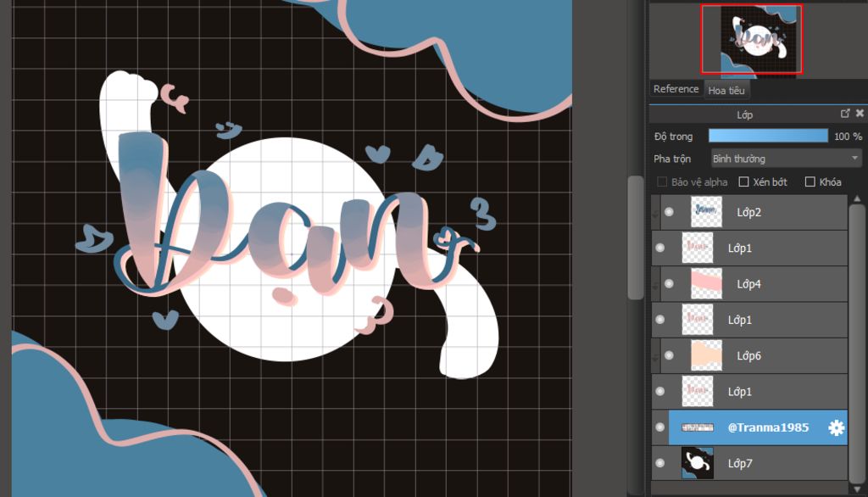
Task: Click the layer list scroll-down arrow
Action: pos(857,489)
